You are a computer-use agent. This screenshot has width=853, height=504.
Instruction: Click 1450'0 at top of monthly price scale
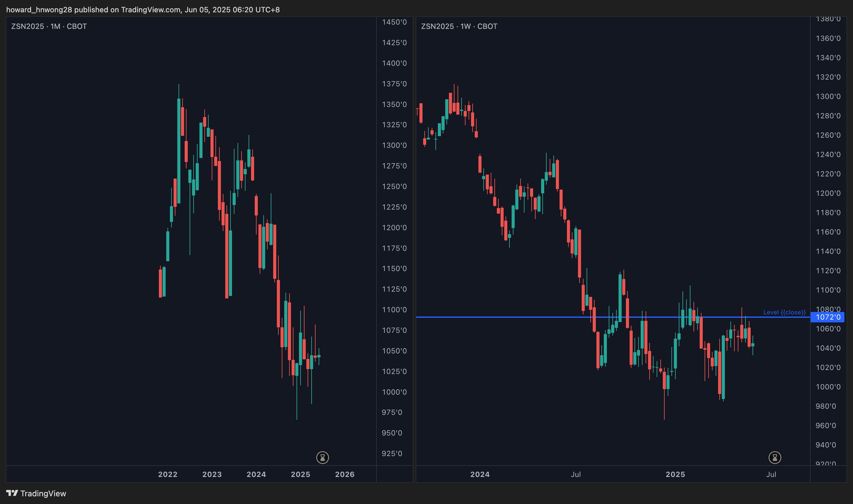394,22
